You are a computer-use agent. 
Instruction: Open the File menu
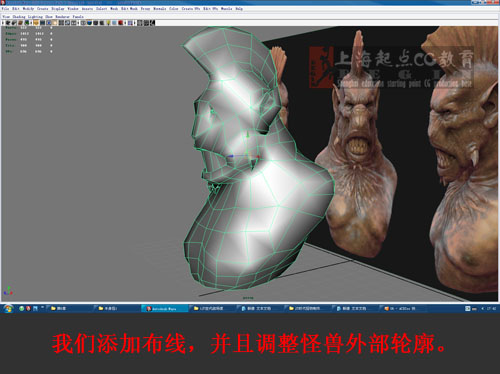5,9
